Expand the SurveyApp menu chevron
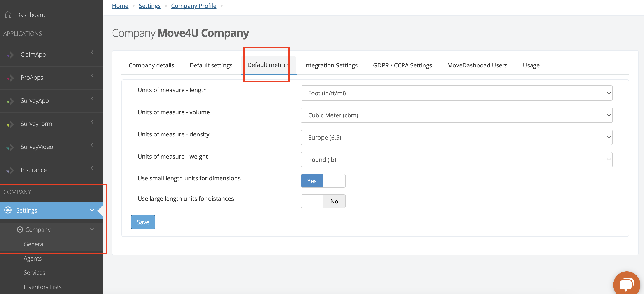The image size is (644, 294). coord(92,99)
